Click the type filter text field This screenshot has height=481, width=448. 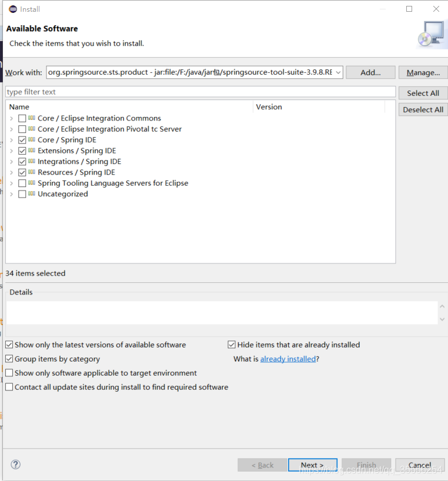point(200,92)
